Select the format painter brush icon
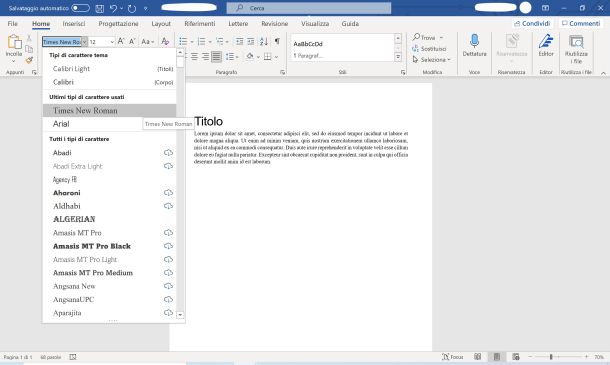 point(29,60)
